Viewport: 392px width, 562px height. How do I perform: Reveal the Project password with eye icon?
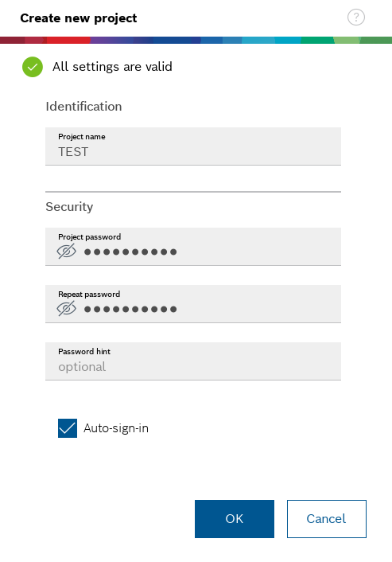tap(67, 252)
